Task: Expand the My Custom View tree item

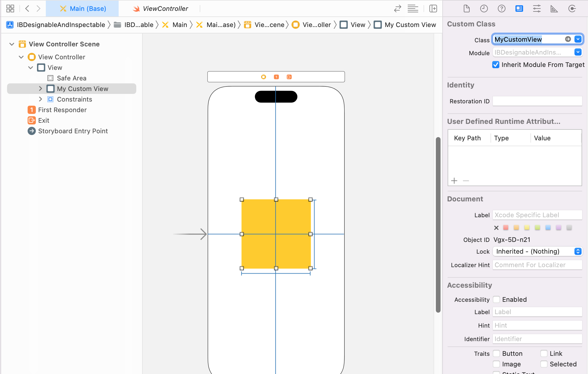Action: tap(41, 89)
